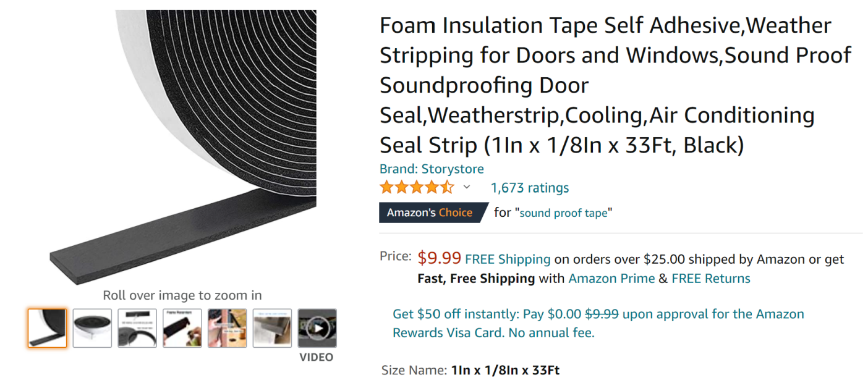Open the 1,673 ratings link
The width and height of the screenshot is (868, 383).
point(529,188)
